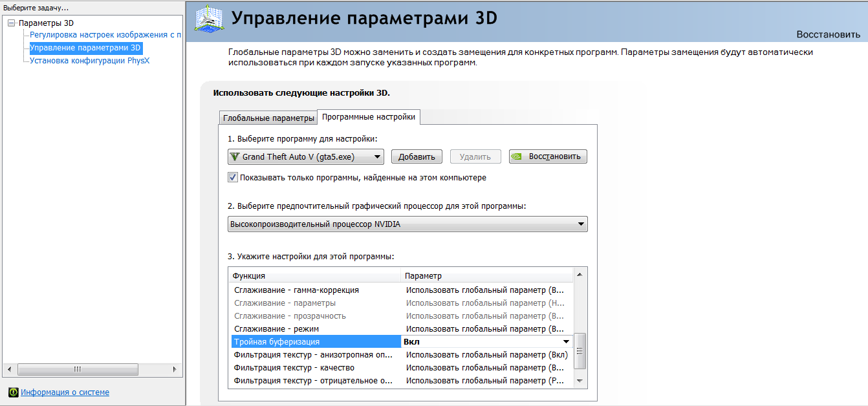Image resolution: width=868 pixels, height=406 pixels.
Task: Click the GTA V program icon in dropdown
Action: coord(235,157)
